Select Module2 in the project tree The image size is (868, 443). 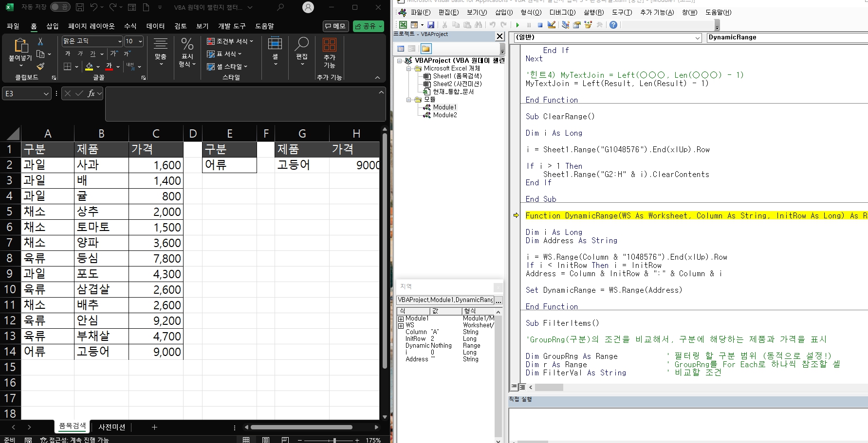point(444,115)
